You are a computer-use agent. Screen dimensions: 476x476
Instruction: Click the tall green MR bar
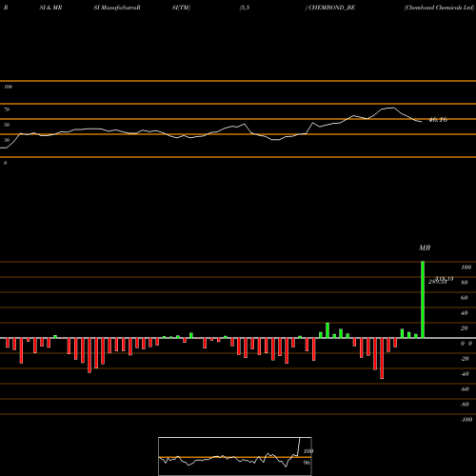click(423, 300)
